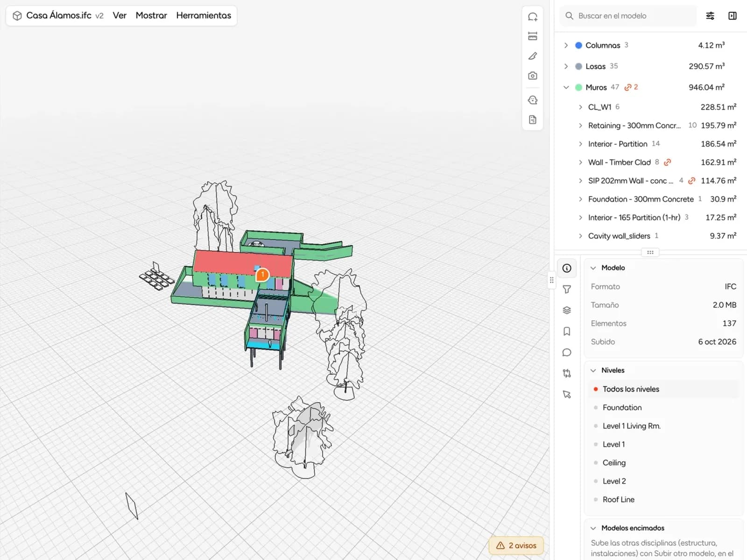
Task: Toggle the side panel layout icon
Action: pos(732,16)
